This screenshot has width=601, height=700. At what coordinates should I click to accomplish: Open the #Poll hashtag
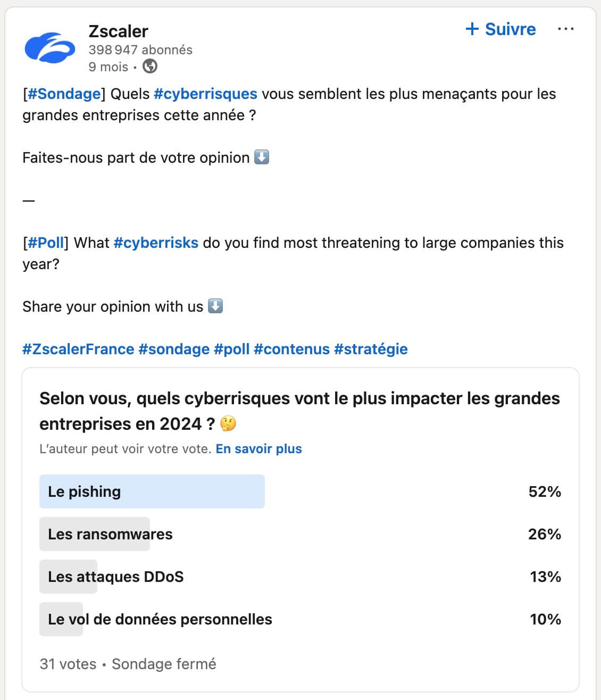46,243
